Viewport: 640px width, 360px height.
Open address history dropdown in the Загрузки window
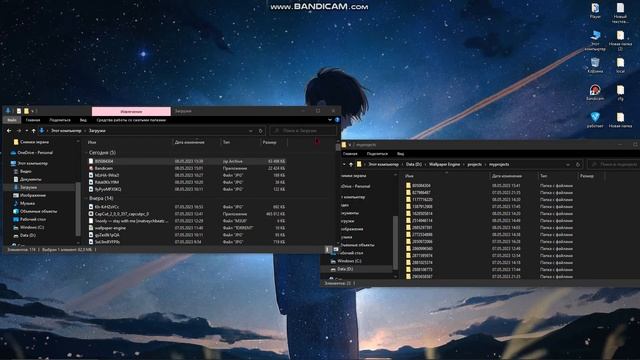(x=251, y=131)
